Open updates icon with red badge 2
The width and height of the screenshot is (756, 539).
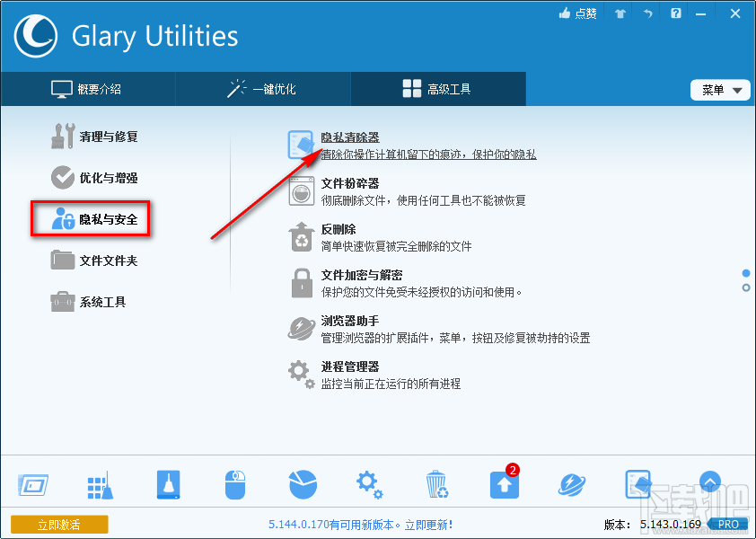(504, 483)
